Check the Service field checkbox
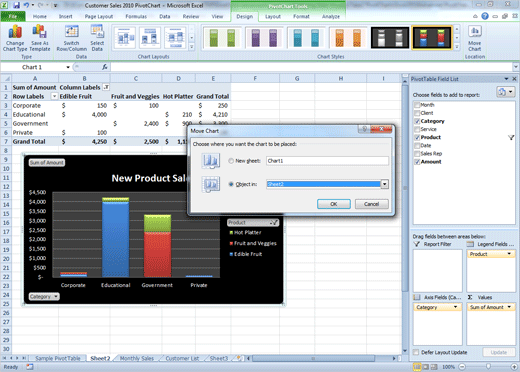Viewport: 520px width, 372px height. 417,129
